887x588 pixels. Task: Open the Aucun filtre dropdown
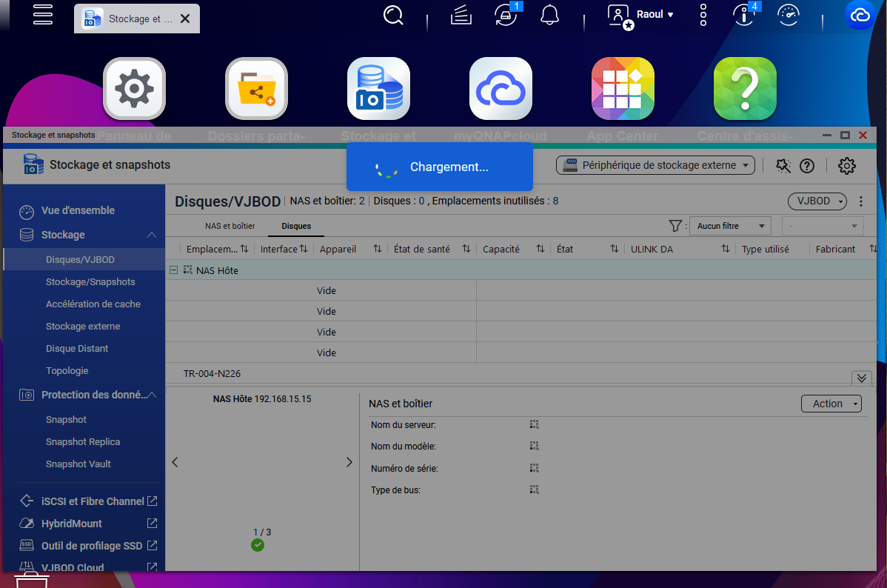pos(729,226)
